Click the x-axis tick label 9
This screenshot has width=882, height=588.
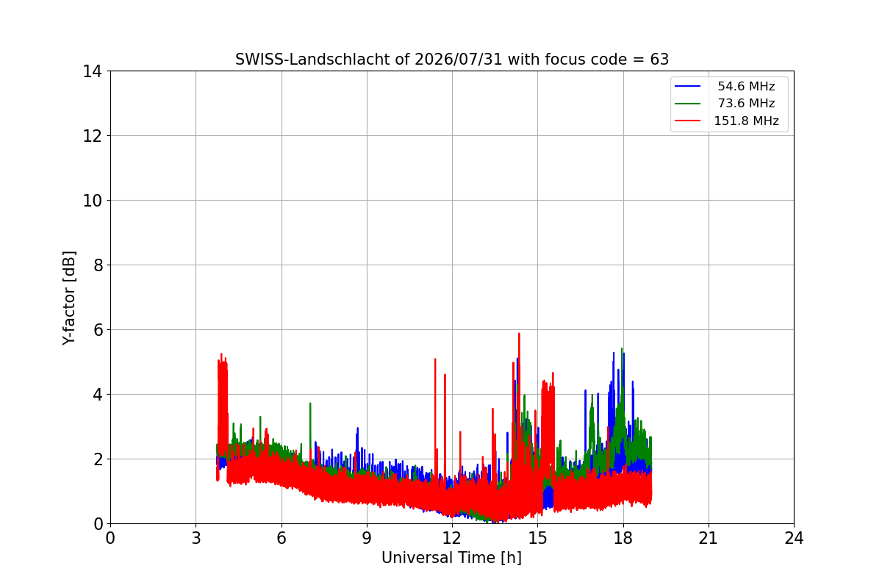(367, 538)
